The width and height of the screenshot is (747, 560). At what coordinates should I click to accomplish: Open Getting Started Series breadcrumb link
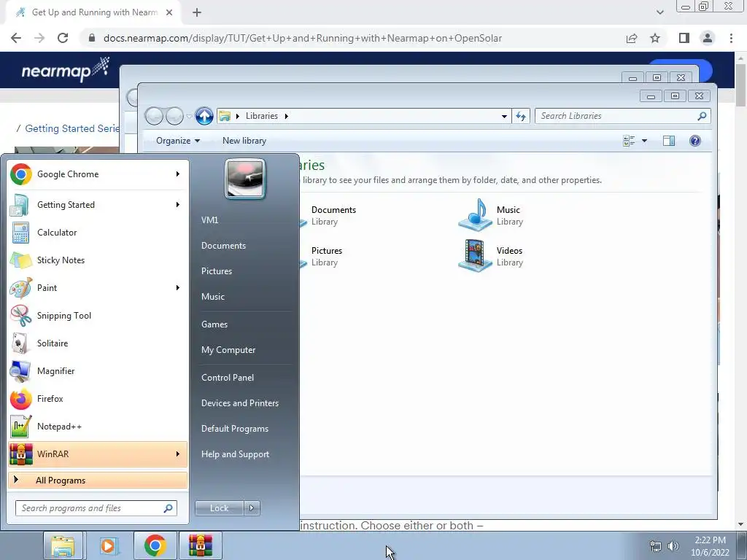72,128
